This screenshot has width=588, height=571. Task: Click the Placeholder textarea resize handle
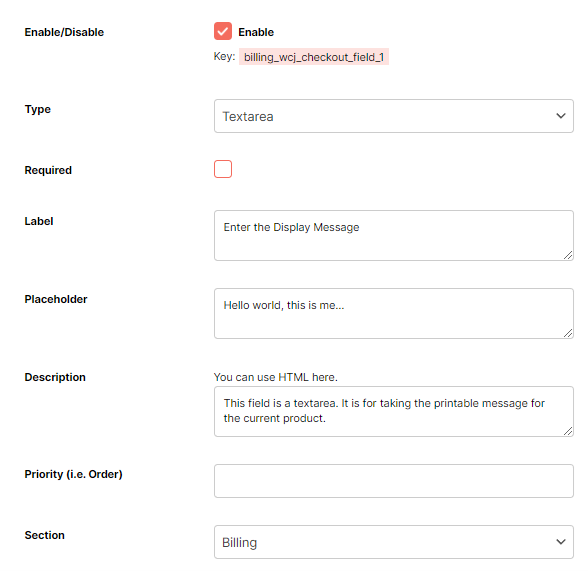pyautogui.click(x=568, y=333)
